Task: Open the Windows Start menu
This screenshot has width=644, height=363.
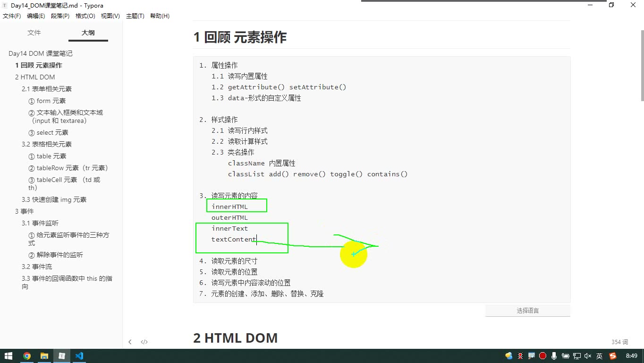Action: 9,356
